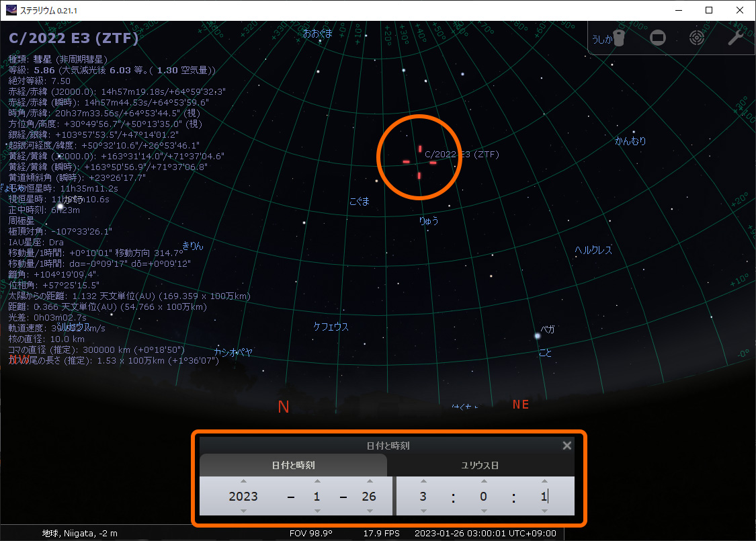
Task: Maximize the ステラリウム 0.21.1 window
Action: pyautogui.click(x=709, y=10)
